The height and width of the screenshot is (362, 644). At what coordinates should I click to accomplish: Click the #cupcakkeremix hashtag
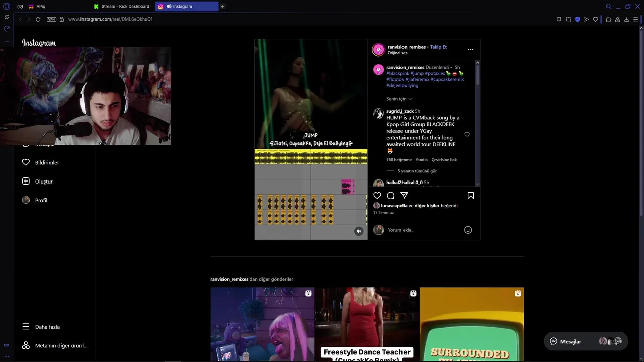coord(447,79)
